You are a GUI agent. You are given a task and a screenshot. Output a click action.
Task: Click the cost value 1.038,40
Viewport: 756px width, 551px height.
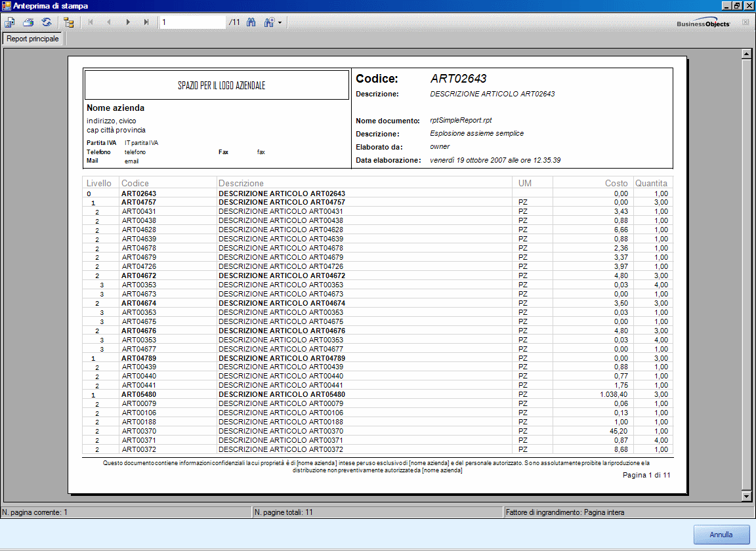click(614, 394)
